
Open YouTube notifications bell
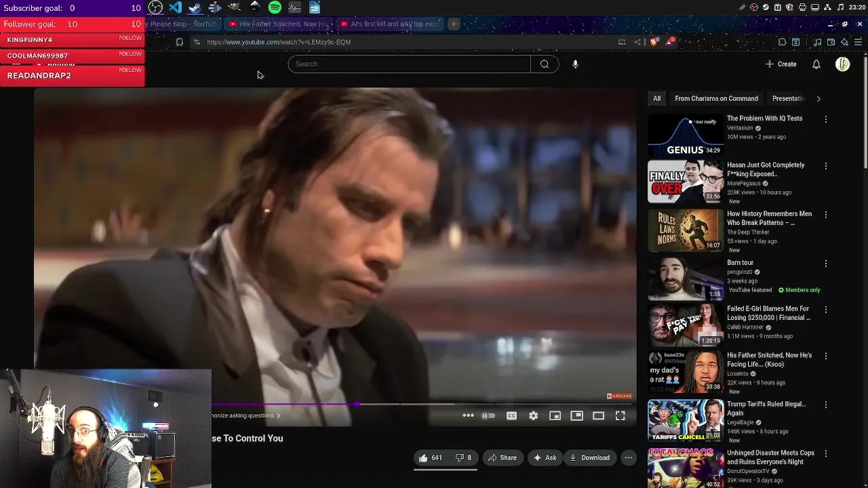click(816, 64)
